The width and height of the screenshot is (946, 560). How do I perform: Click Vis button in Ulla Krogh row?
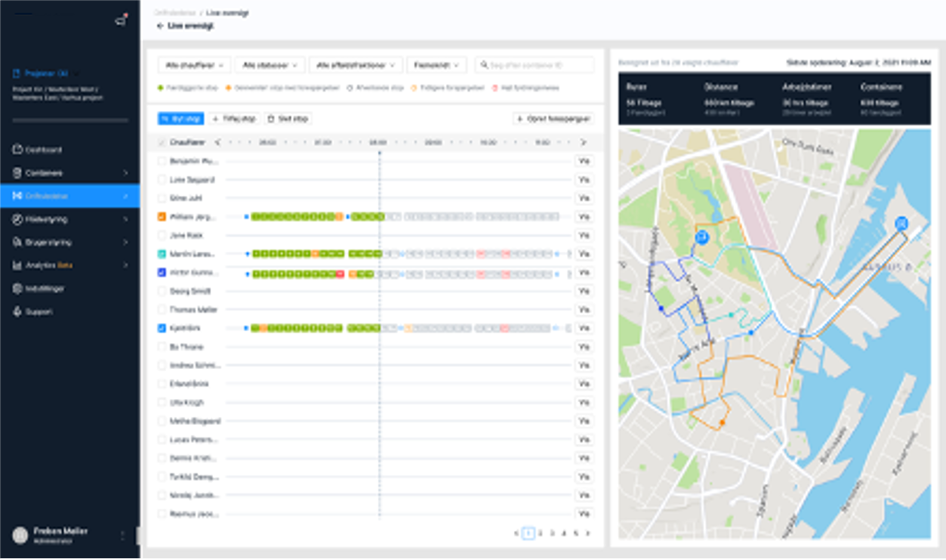coord(584,403)
